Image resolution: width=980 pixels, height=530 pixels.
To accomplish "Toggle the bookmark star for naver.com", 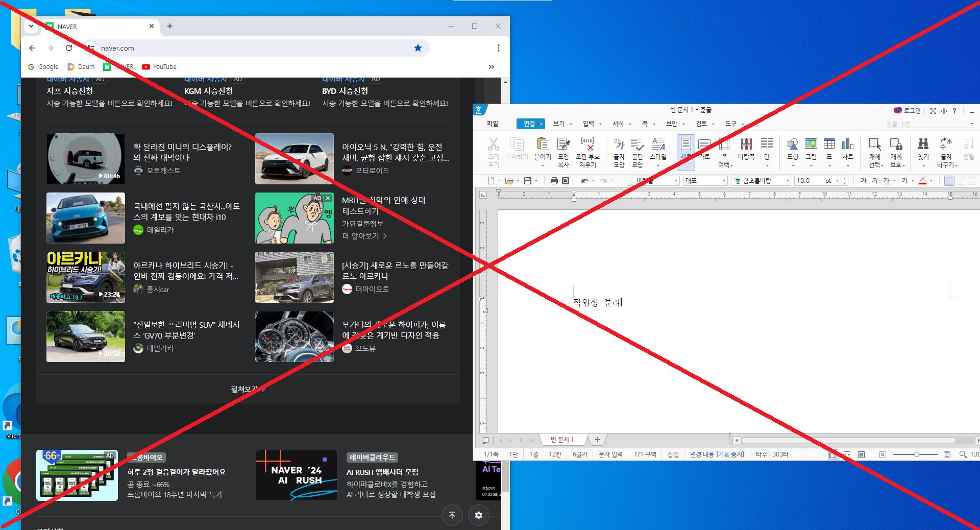I will pos(418,48).
